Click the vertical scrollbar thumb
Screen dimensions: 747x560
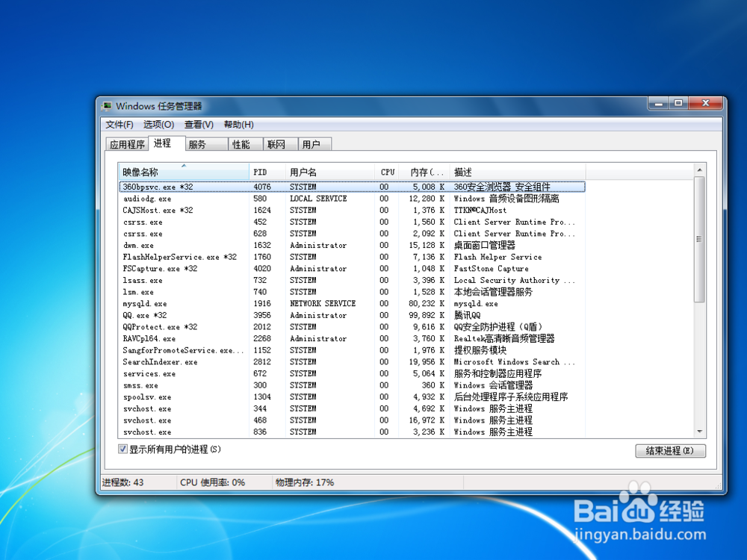[699, 239]
